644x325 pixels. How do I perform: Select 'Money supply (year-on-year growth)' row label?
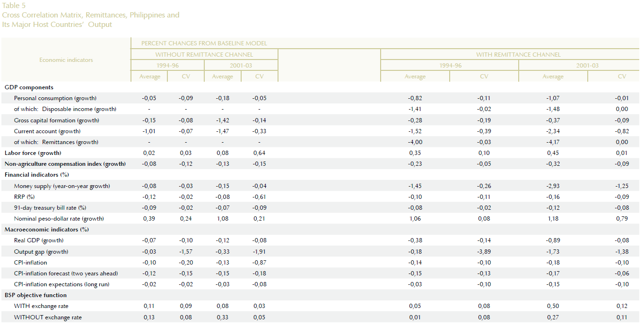point(62,186)
